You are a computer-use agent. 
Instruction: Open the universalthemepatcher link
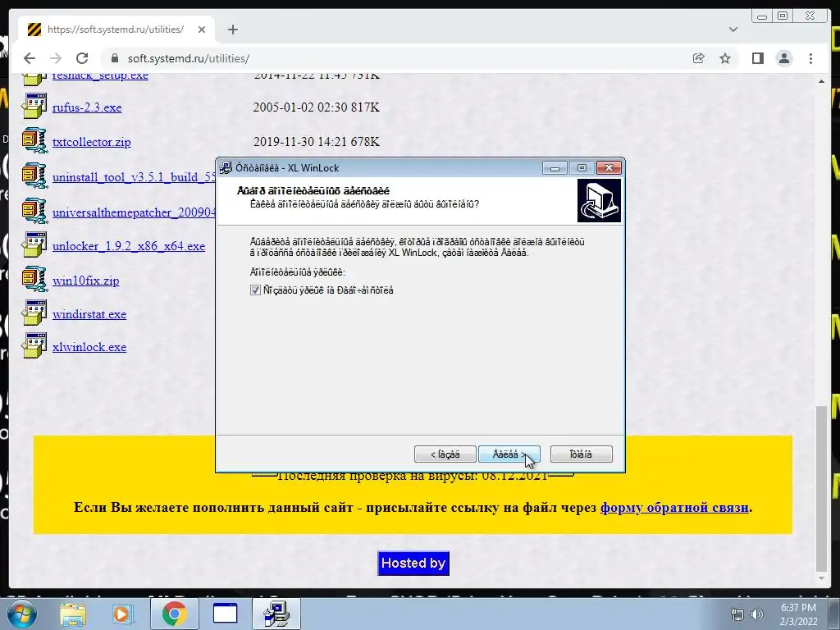[x=134, y=212]
